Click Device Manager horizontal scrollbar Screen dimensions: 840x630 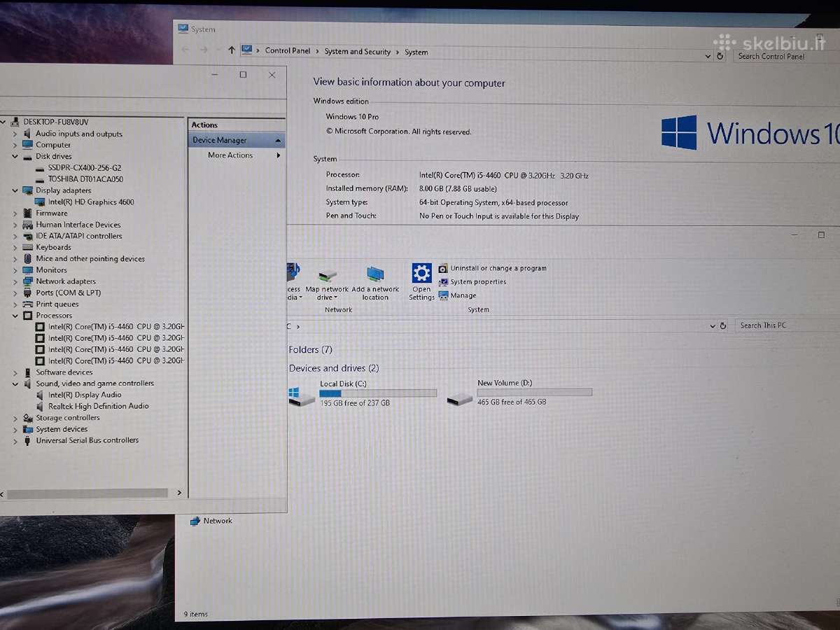coord(89,493)
